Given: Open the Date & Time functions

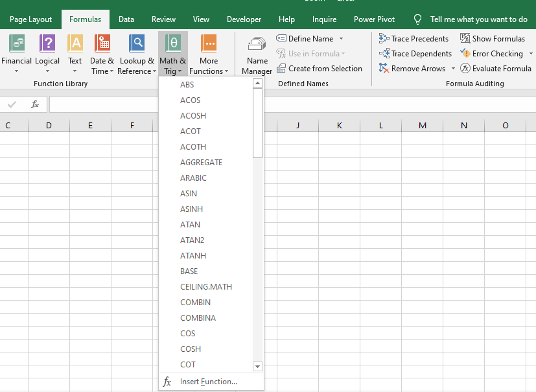Looking at the screenshot, I should point(102,53).
